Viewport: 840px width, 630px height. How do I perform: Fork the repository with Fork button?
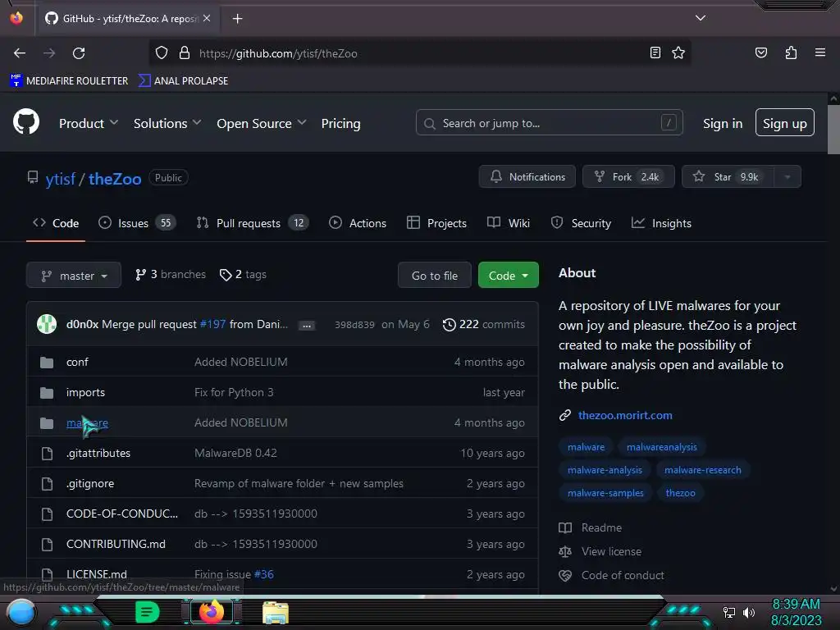coord(628,177)
